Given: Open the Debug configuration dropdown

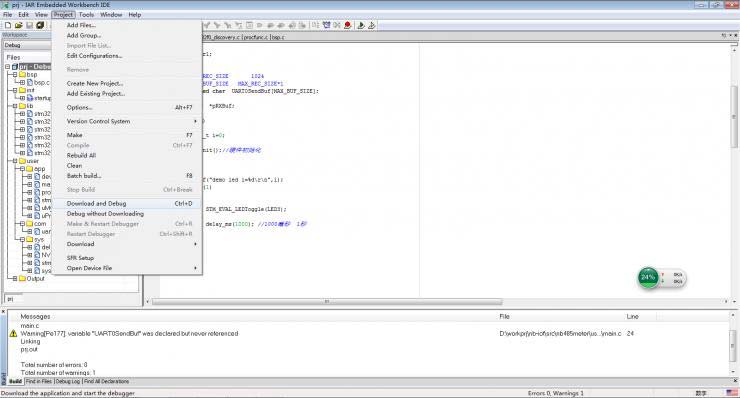Looking at the screenshot, I should coord(27,45).
